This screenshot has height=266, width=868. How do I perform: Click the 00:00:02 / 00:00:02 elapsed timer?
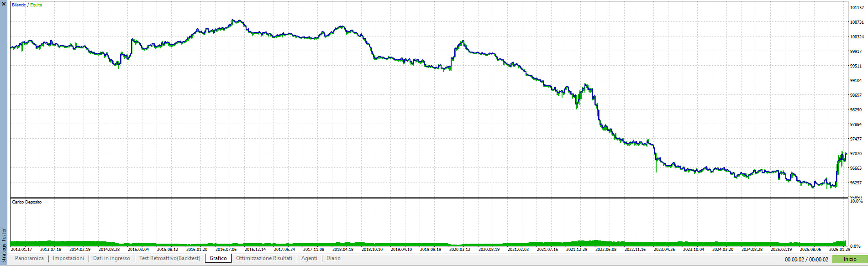pos(806,260)
